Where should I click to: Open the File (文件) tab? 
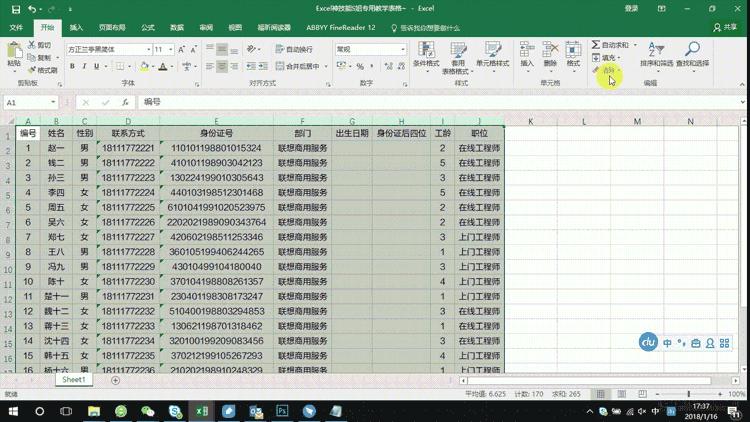[x=16, y=28]
